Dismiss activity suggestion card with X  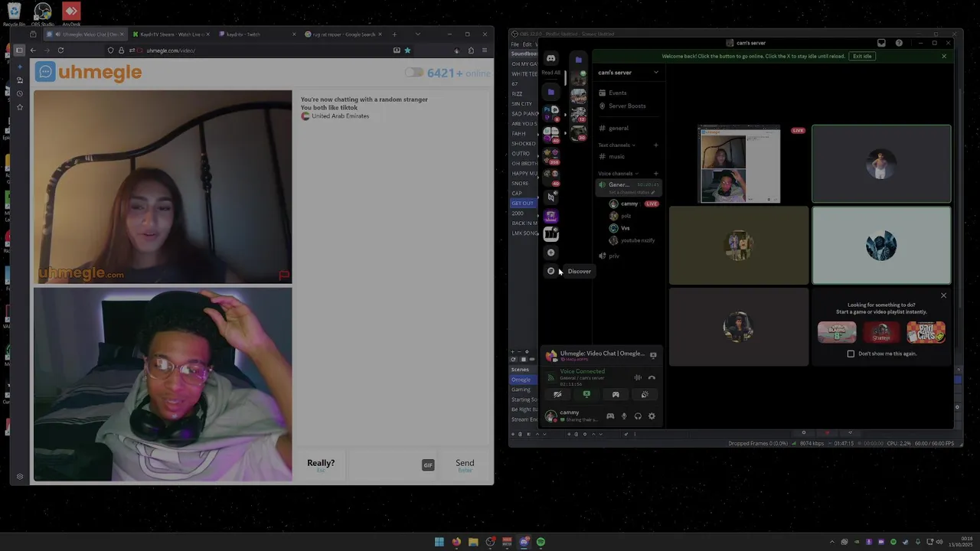943,295
